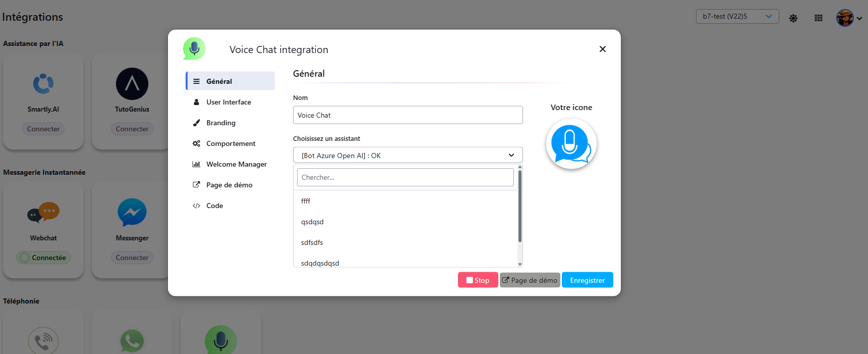Toggle the light/dark theme sun icon
The image size is (868, 354).
pyautogui.click(x=793, y=18)
